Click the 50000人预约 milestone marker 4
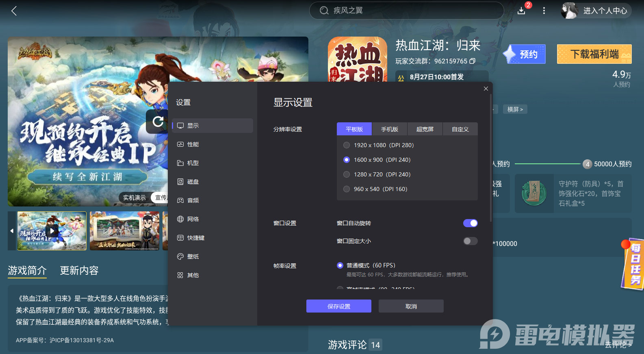 click(587, 164)
